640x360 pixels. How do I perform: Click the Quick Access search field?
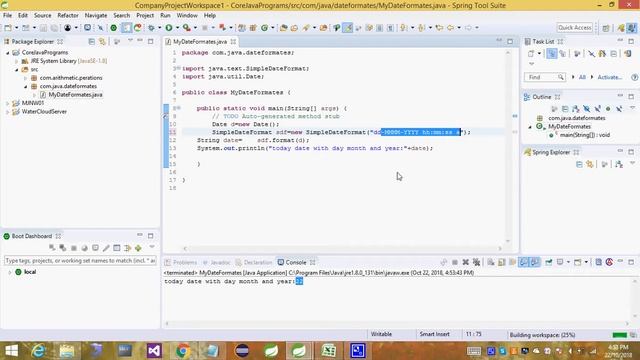point(574,27)
